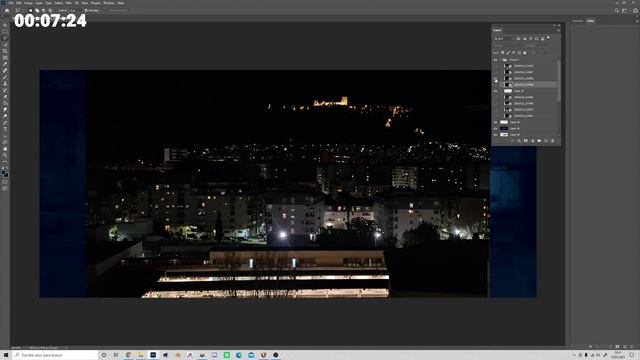Click the Feather value field
This screenshot has width=640, height=360.
(x=74, y=11)
